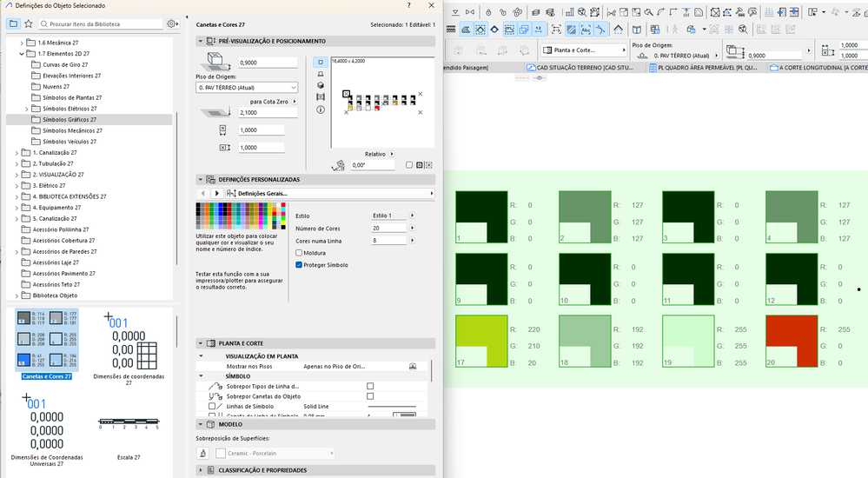
Task: Click the bar chart icon in main toolbar
Action: 569,12
